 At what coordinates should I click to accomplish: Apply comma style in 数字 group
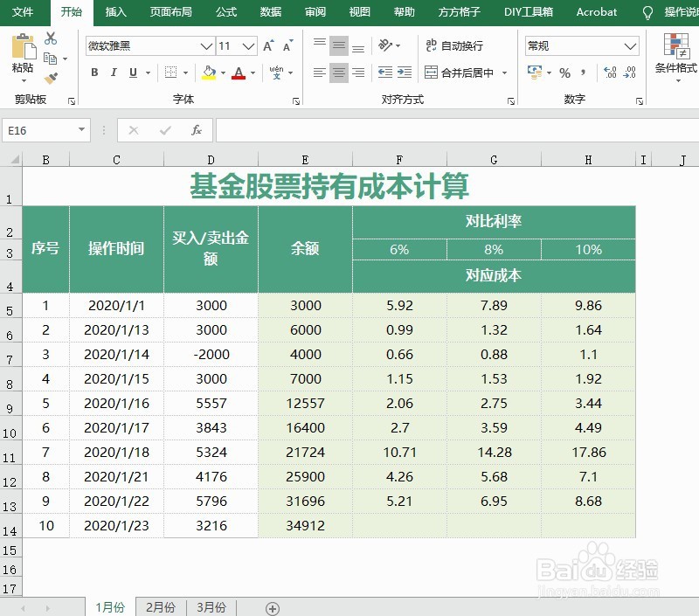click(583, 73)
